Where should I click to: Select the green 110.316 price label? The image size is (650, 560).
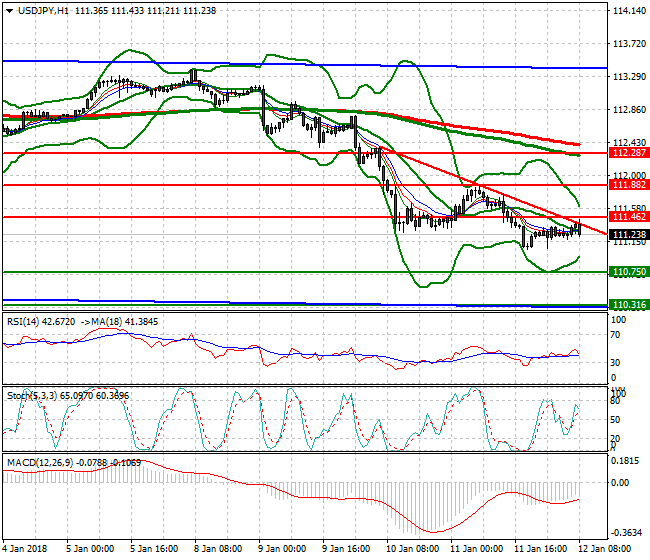(x=629, y=305)
